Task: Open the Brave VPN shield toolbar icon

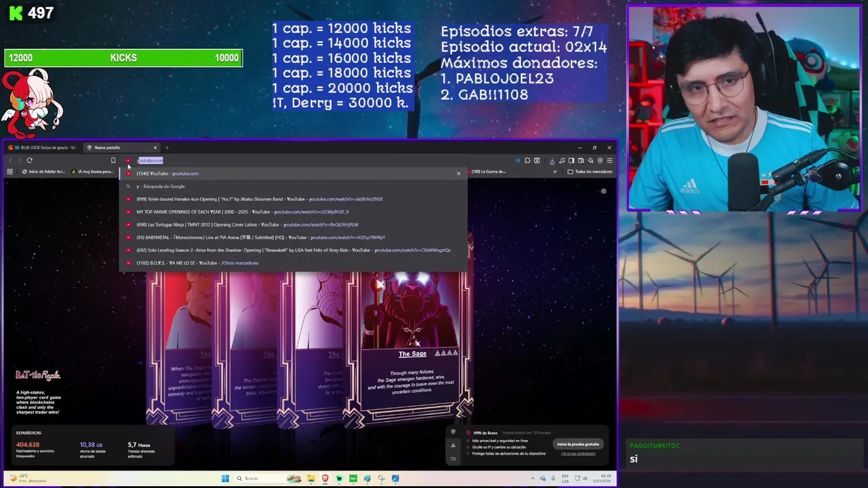Action: [600, 161]
